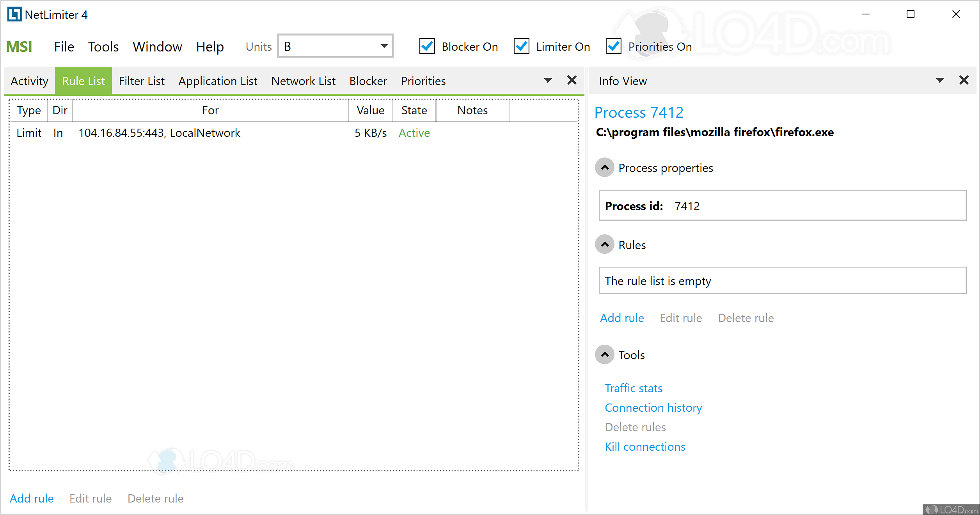
Task: Open the Window menu
Action: click(x=157, y=47)
